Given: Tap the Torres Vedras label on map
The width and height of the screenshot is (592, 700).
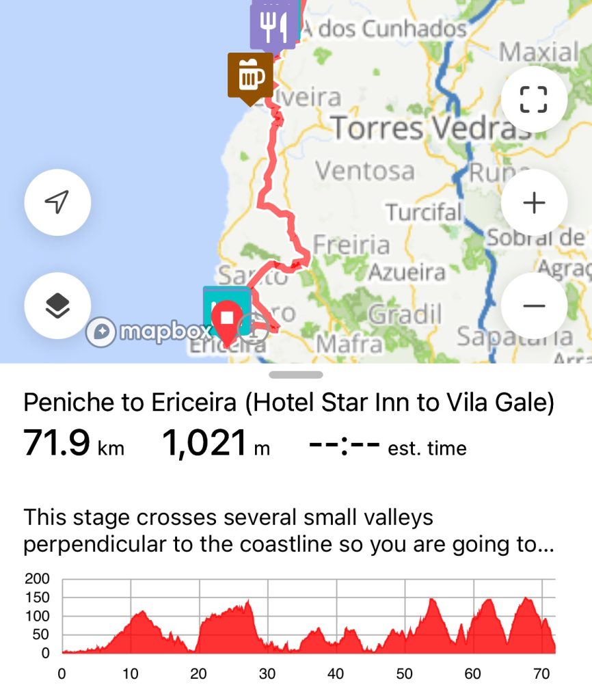Looking at the screenshot, I should coord(431,129).
